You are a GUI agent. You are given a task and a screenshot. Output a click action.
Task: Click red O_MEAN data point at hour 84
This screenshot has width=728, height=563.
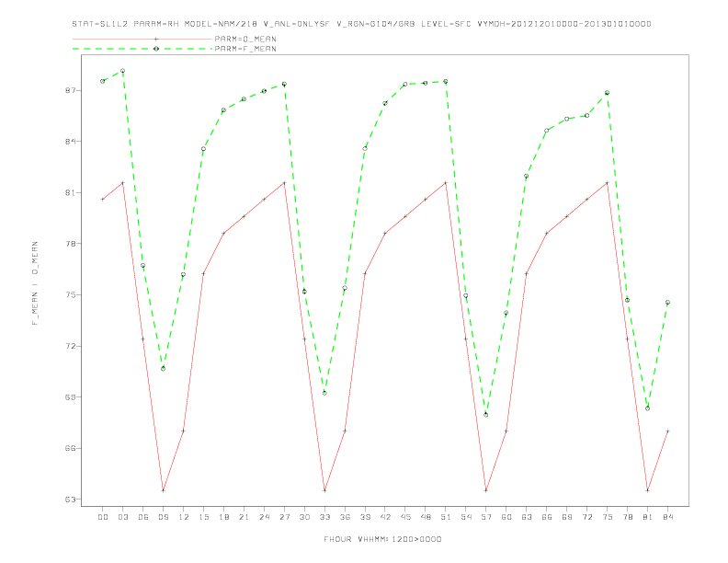[x=667, y=431]
